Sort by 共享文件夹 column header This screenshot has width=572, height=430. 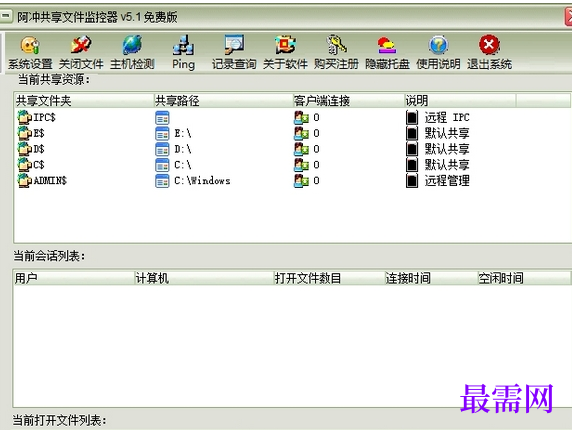pos(84,100)
